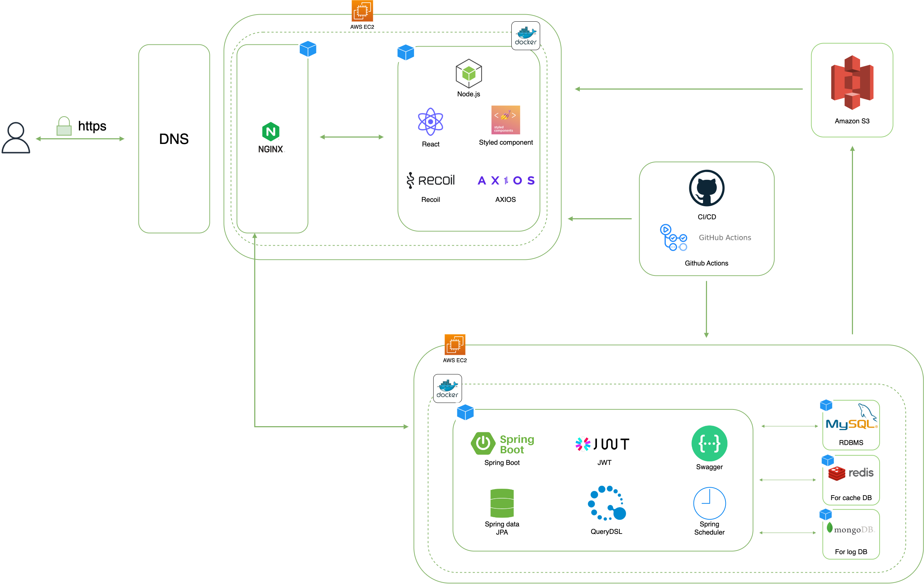Click the QueryDSL dotted circle icon
The height and width of the screenshot is (584, 924).
[606, 503]
